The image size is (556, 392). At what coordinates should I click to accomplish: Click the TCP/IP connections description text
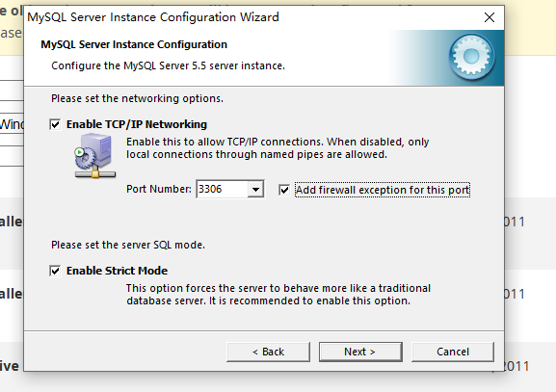(278, 148)
